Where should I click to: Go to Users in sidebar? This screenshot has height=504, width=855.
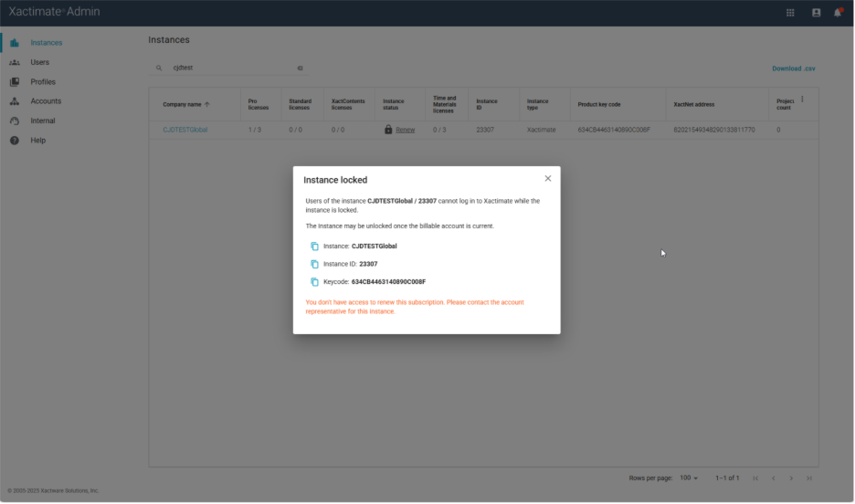39,62
